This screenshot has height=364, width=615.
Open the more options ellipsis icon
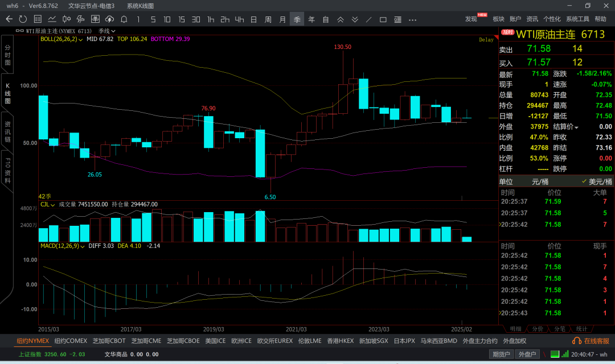click(412, 19)
